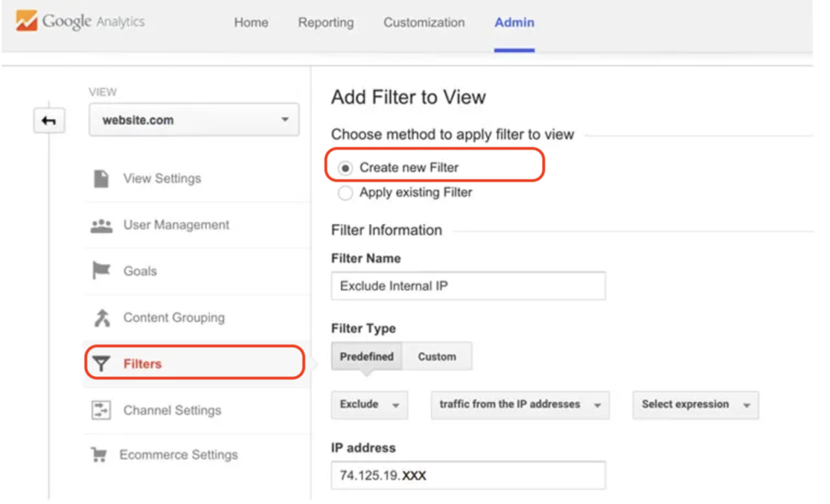Image resolution: width=830 pixels, height=504 pixels.
Task: Click the IP address input field
Action: click(x=467, y=475)
